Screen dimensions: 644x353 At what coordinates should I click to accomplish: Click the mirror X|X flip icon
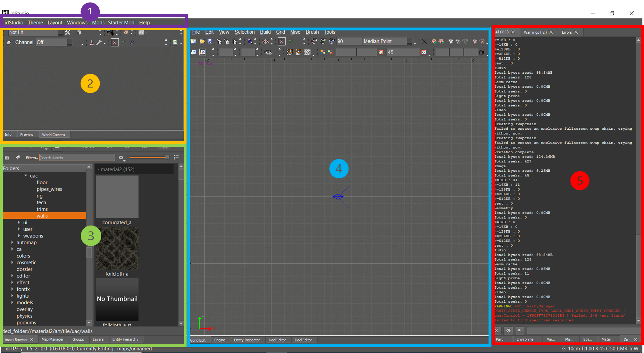click(265, 41)
